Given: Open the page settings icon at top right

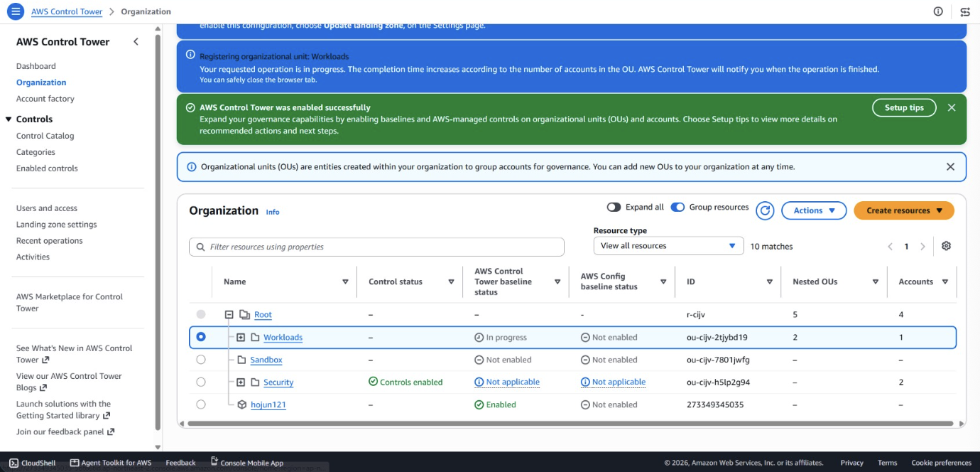Looking at the screenshot, I should point(965,11).
